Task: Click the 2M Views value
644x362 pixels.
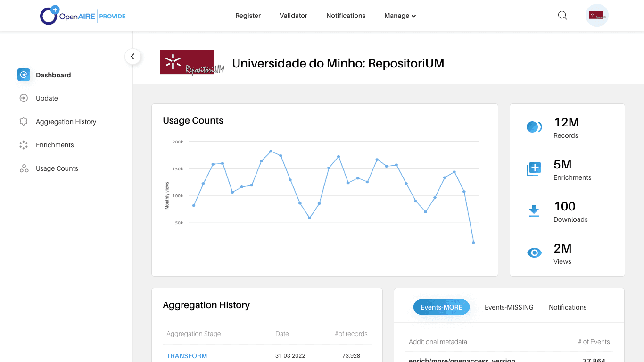Action: coord(562,249)
